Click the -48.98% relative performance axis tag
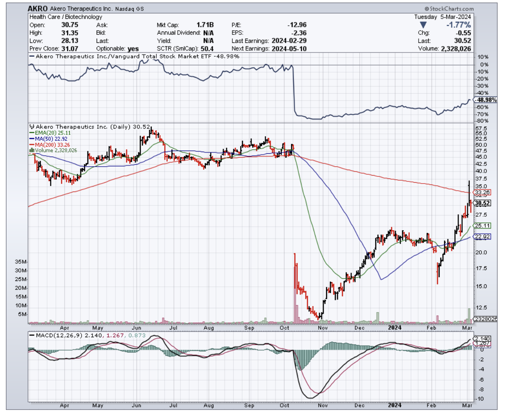This screenshot has width=506, height=420. (486, 100)
